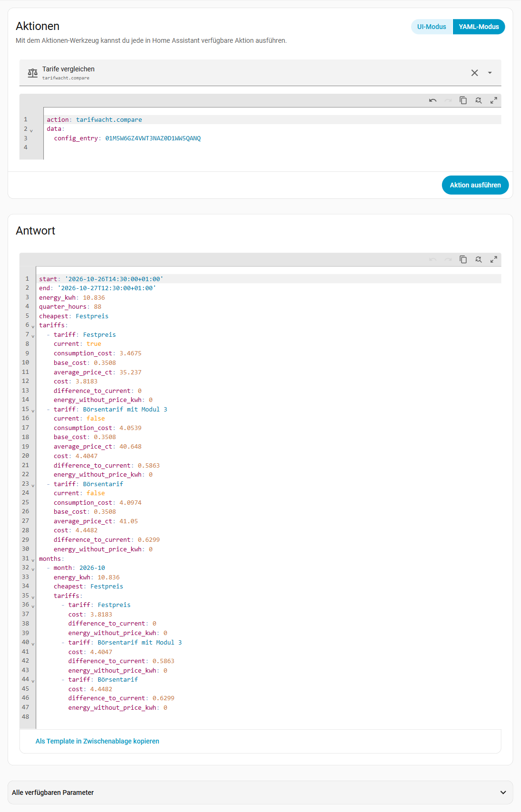
Task: Expand the action YAML editor to fullscreen
Action: 493,100
